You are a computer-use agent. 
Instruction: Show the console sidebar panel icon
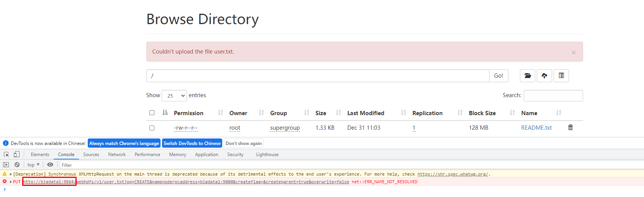[x=6, y=165]
